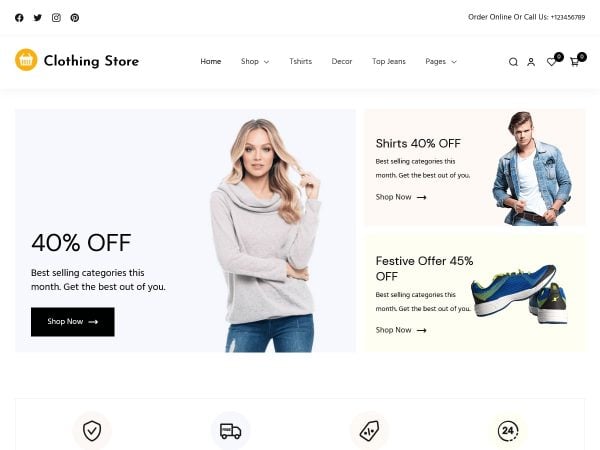Follow Shop Now link under Shirts 40% OFF
The height and width of the screenshot is (450, 600).
click(401, 197)
